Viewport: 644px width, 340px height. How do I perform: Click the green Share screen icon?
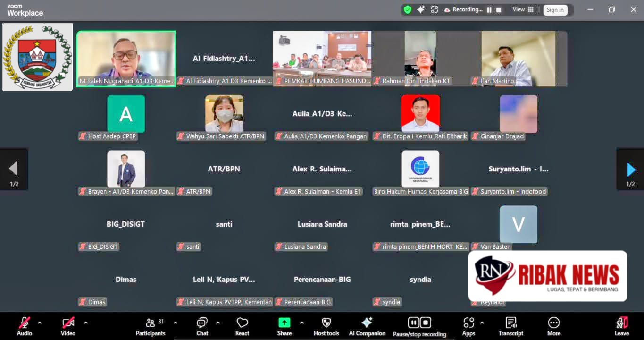(x=284, y=323)
